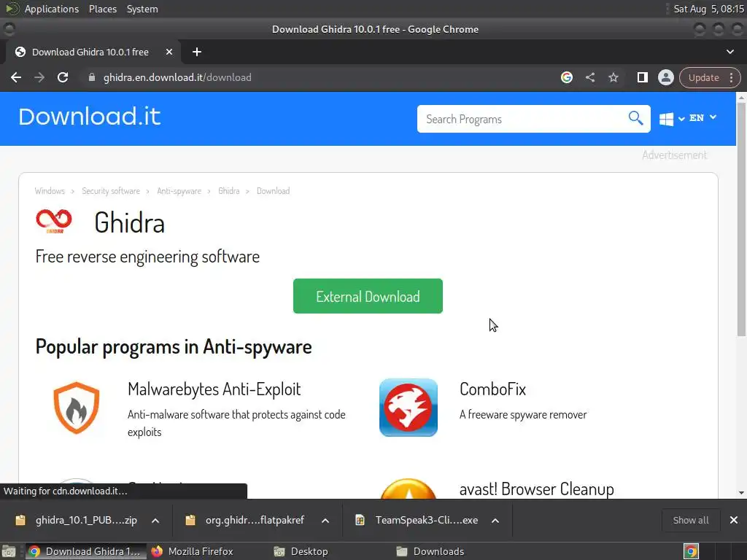Open Chrome's three-dot menu
This screenshot has width=747, height=560.
731,77
